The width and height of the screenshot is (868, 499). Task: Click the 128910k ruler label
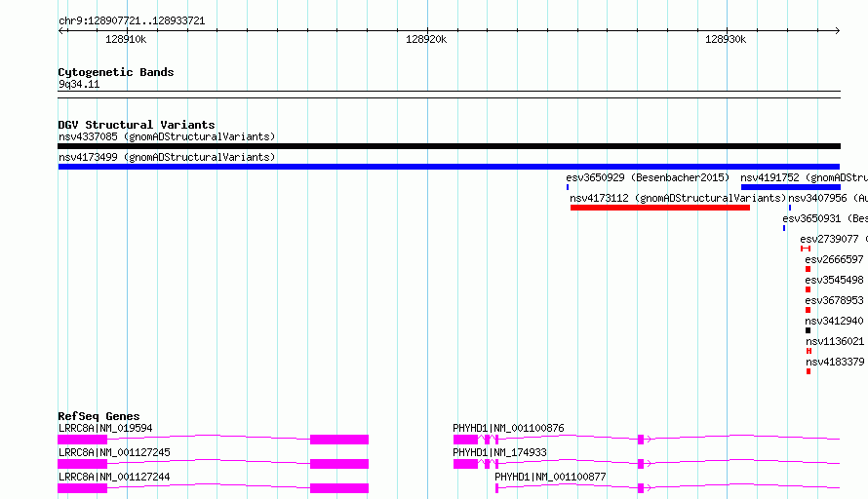pos(126,39)
